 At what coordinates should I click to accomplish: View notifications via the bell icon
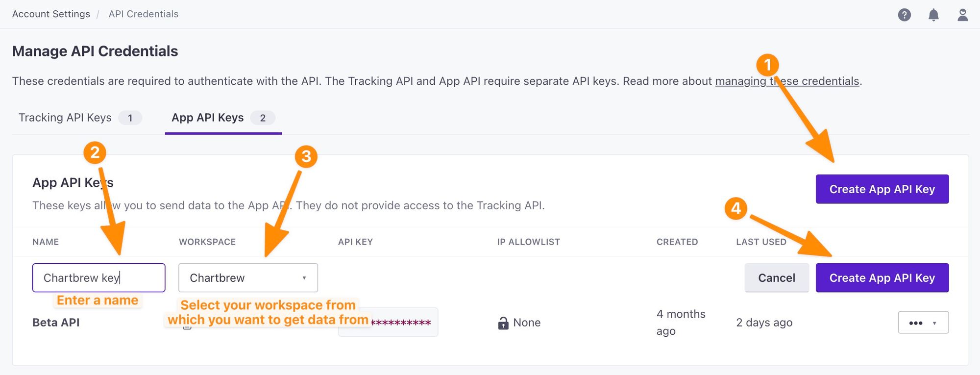pyautogui.click(x=933, y=14)
